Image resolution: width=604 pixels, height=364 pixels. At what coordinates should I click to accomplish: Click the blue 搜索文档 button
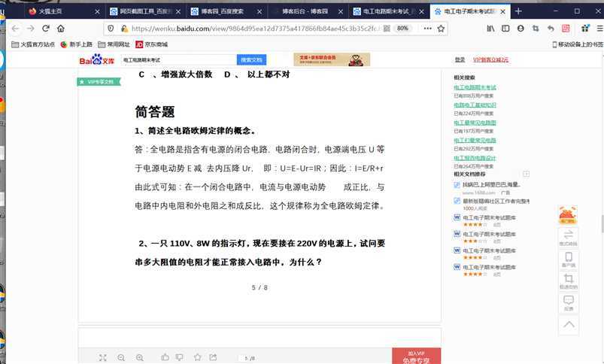click(x=251, y=59)
